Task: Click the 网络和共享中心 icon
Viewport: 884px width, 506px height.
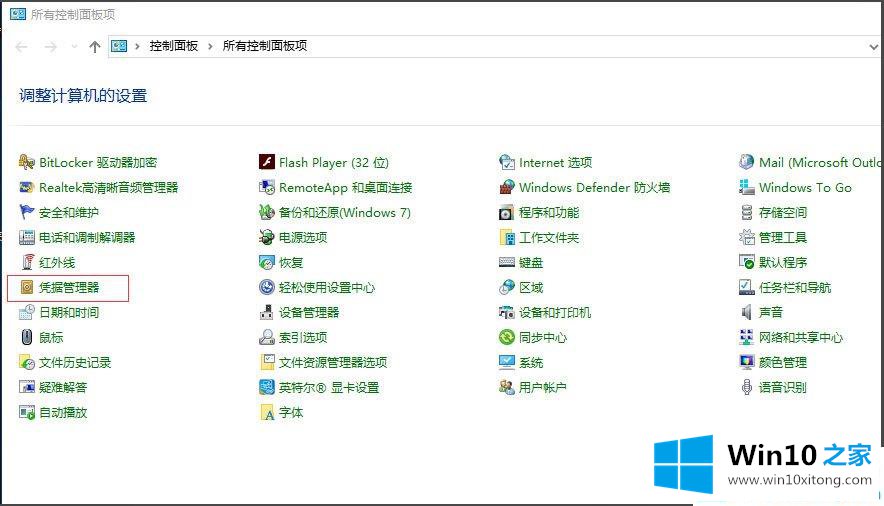Action: click(746, 337)
